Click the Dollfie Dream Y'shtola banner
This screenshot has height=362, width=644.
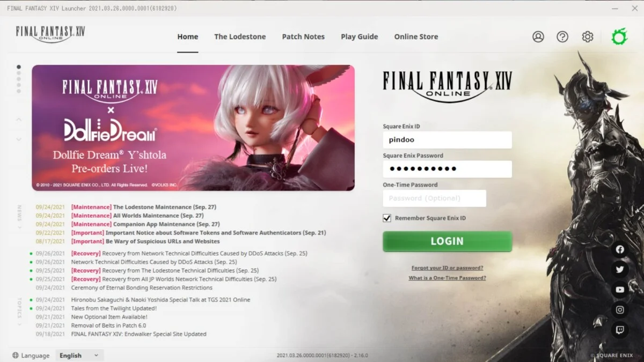tap(193, 128)
